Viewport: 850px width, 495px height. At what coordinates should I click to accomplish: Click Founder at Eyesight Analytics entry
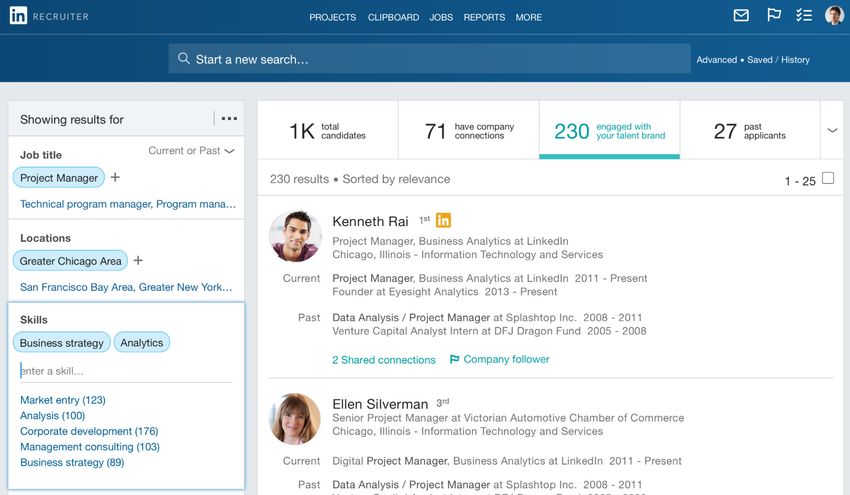pyautogui.click(x=445, y=292)
